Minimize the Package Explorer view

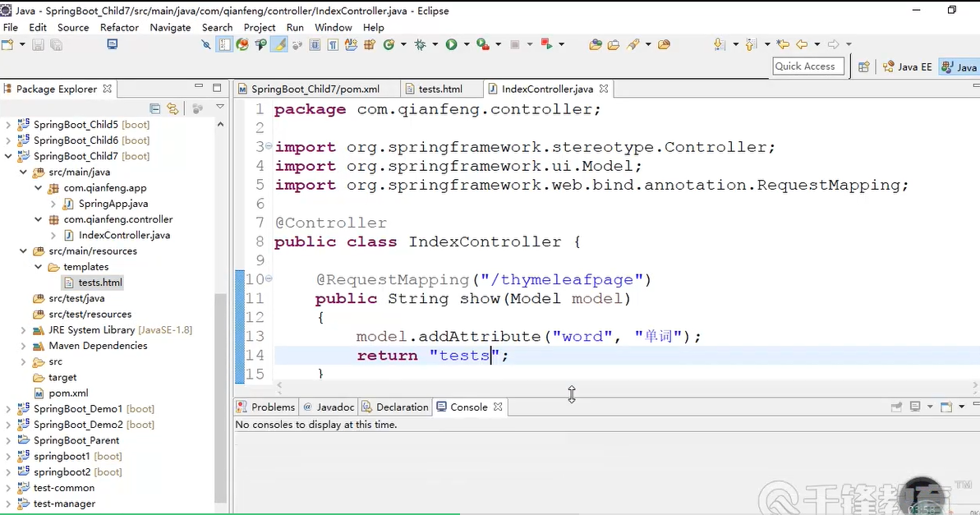coord(199,87)
